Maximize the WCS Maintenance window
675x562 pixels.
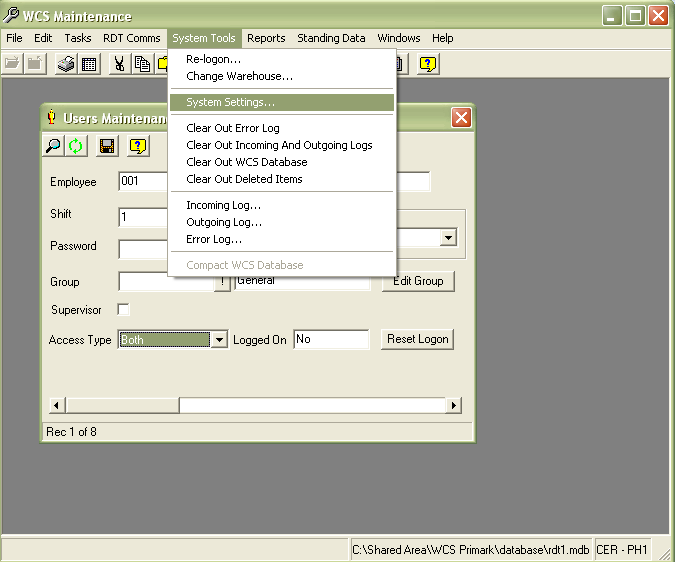tap(635, 16)
